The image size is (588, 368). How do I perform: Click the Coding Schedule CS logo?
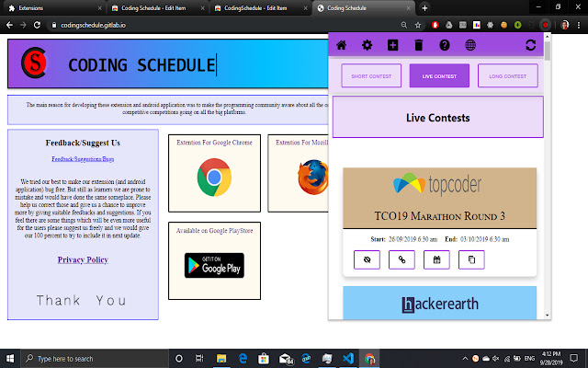34,63
